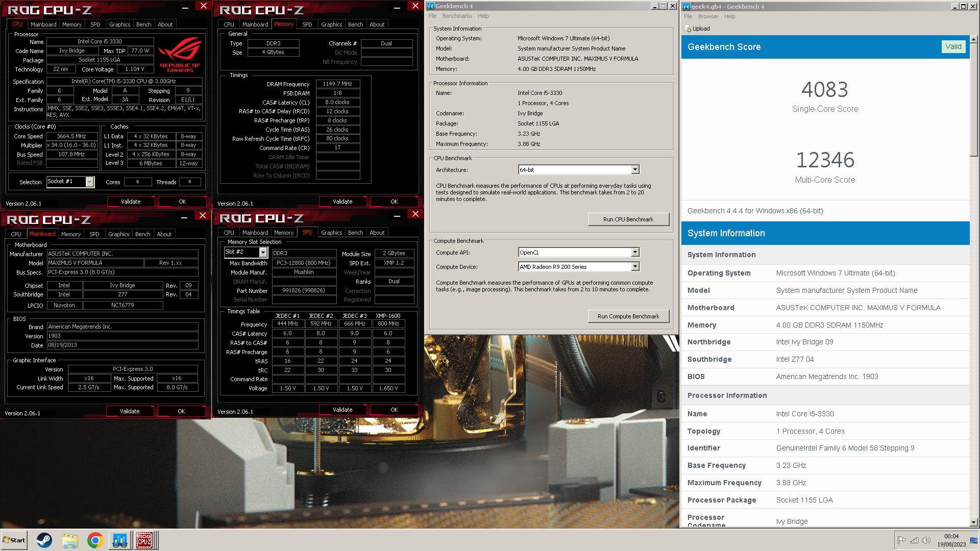The width and height of the screenshot is (980, 551).
Task: Click the DRAM Frequency 1149.7 MHz value
Action: [x=337, y=84]
